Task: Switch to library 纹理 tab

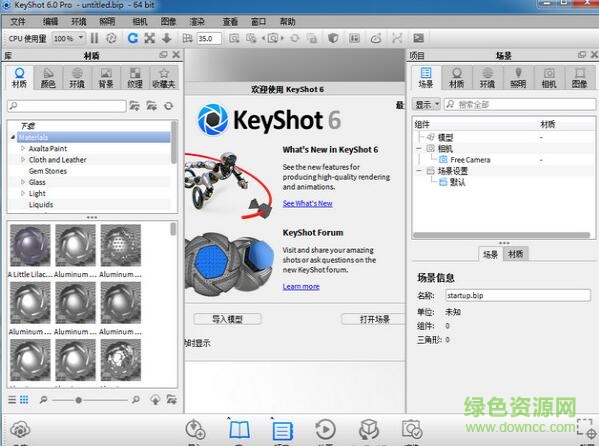Action: [x=135, y=78]
